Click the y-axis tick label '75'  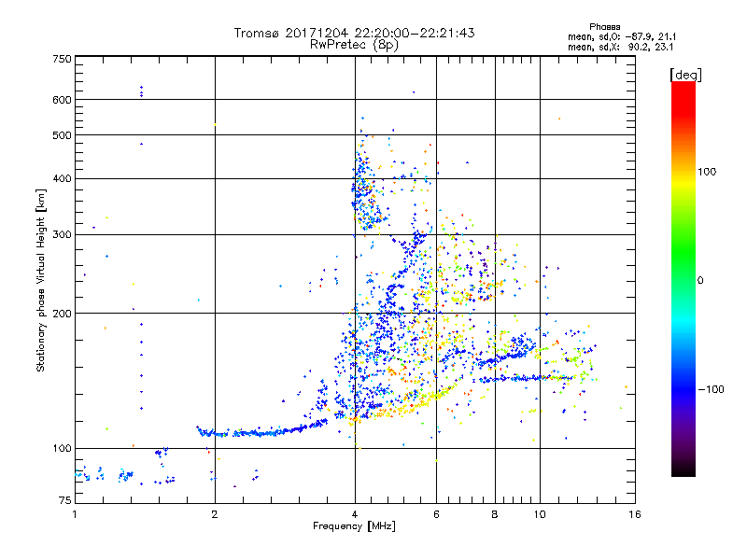click(x=65, y=500)
